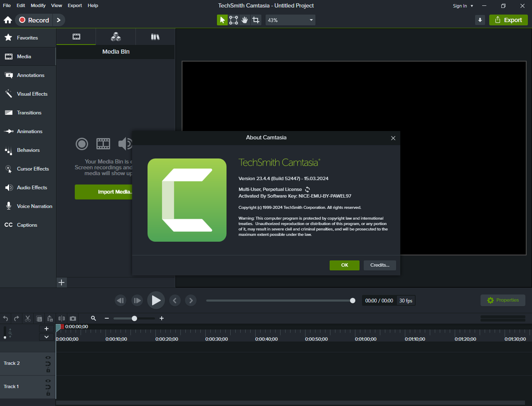Click the Copy icon in timeline toolbar

pos(39,318)
